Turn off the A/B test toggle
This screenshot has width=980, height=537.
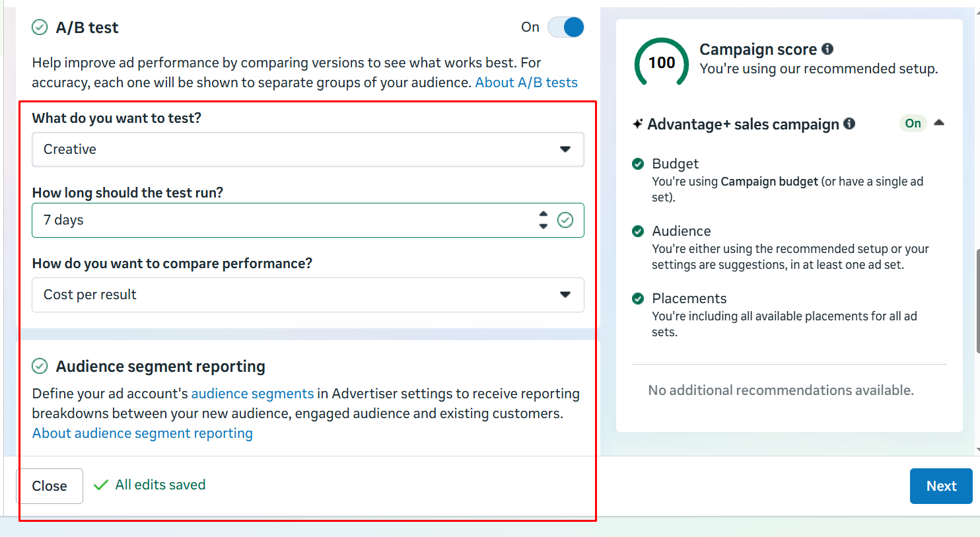pos(566,27)
